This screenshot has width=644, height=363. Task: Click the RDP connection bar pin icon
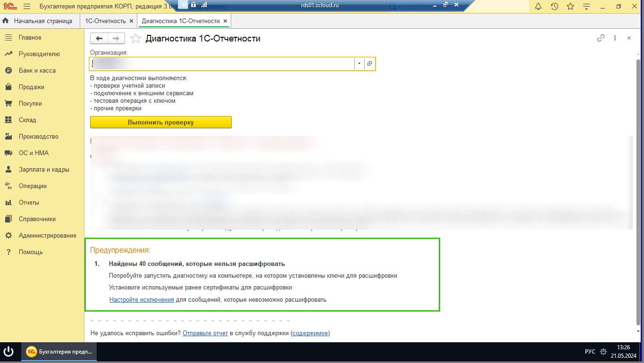(x=183, y=5)
